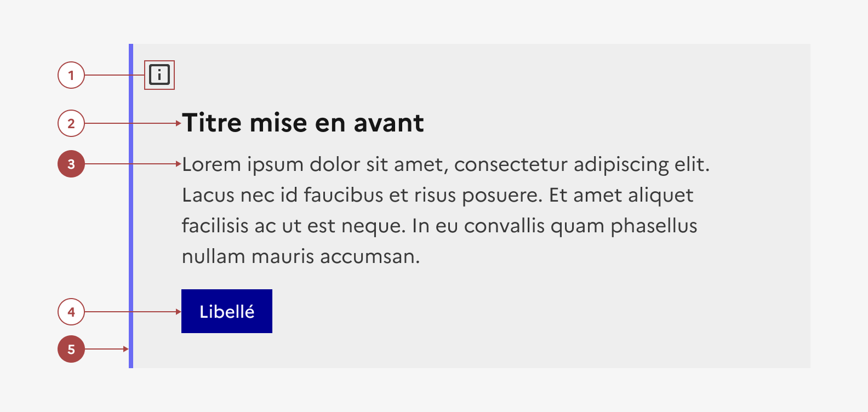The width and height of the screenshot is (868, 412).
Task: Click annotation marker number 1
Action: (71, 75)
